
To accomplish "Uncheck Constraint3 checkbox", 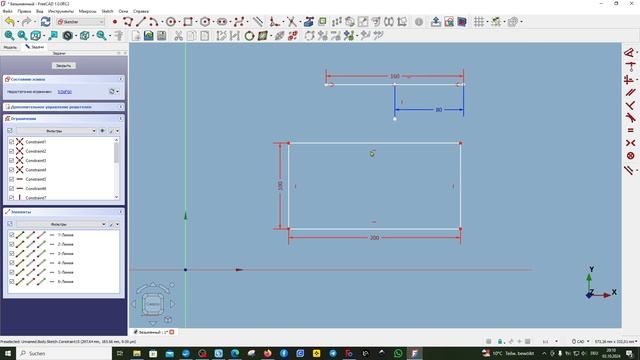I will pyautogui.click(x=11, y=160).
